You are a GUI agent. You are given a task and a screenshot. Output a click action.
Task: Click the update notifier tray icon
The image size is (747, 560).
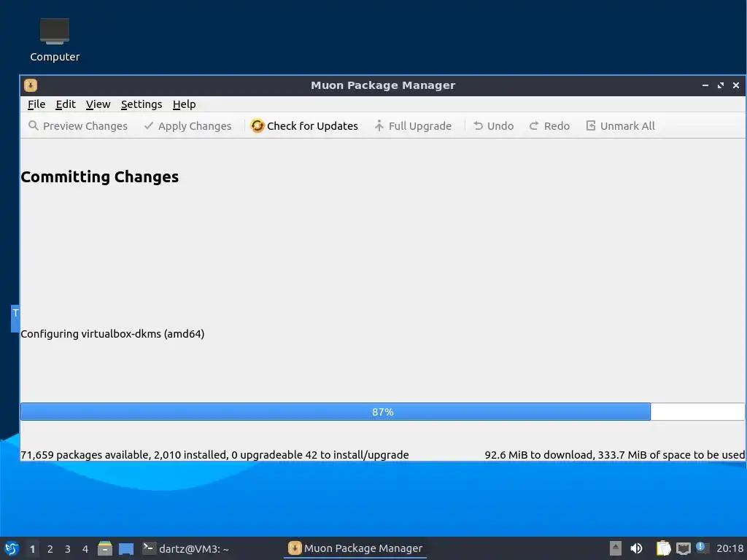coord(701,548)
